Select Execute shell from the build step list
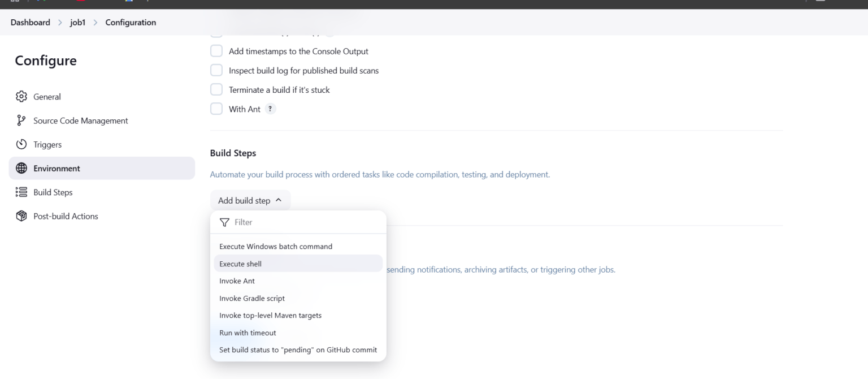Image resolution: width=868 pixels, height=379 pixels. point(240,264)
